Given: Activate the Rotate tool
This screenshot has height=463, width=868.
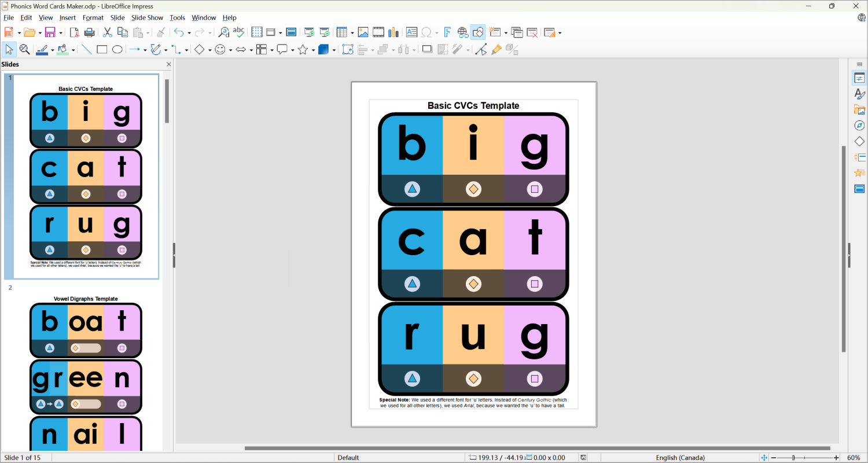Looking at the screenshot, I should (x=348, y=50).
